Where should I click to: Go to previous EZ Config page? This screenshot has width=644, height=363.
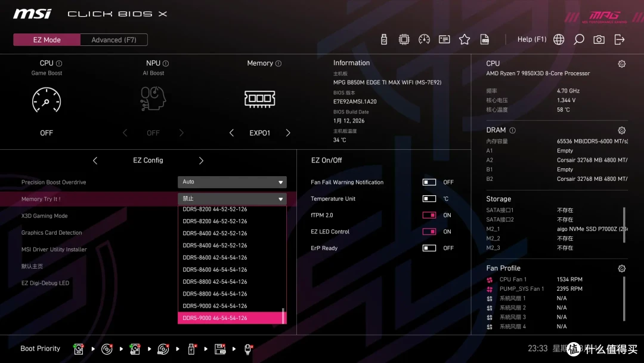point(95,161)
